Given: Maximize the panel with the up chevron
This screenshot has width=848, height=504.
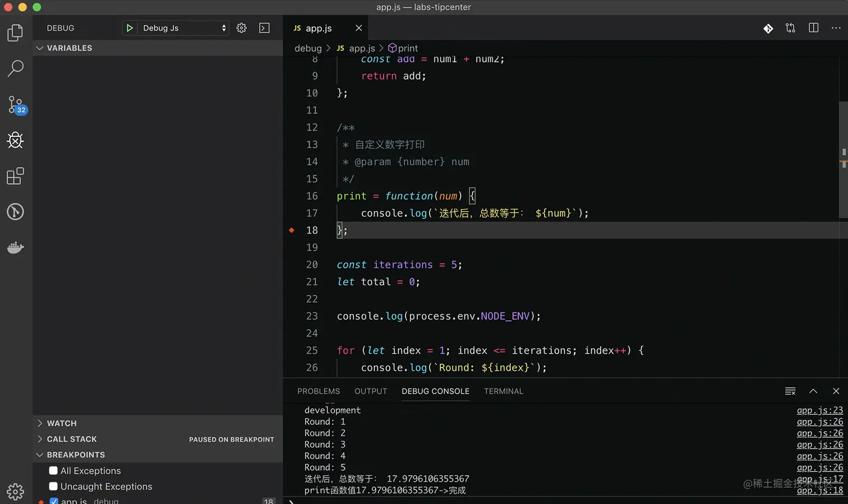Looking at the screenshot, I should [813, 391].
